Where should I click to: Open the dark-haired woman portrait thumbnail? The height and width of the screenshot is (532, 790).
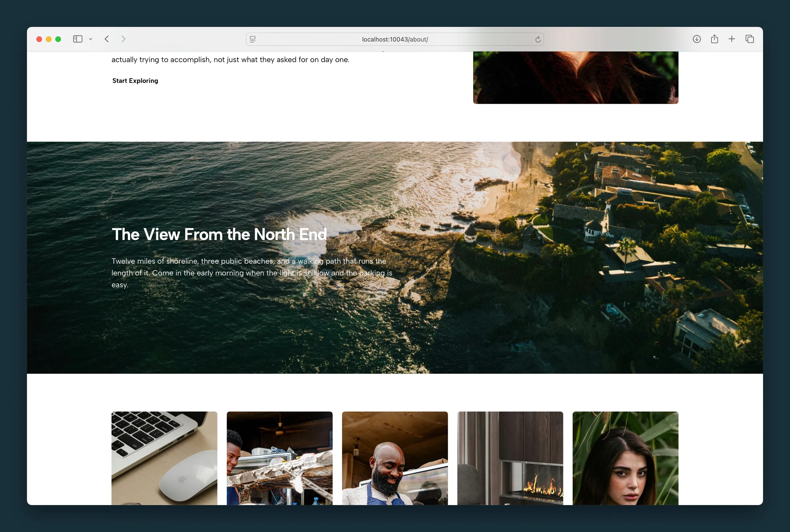(625, 458)
